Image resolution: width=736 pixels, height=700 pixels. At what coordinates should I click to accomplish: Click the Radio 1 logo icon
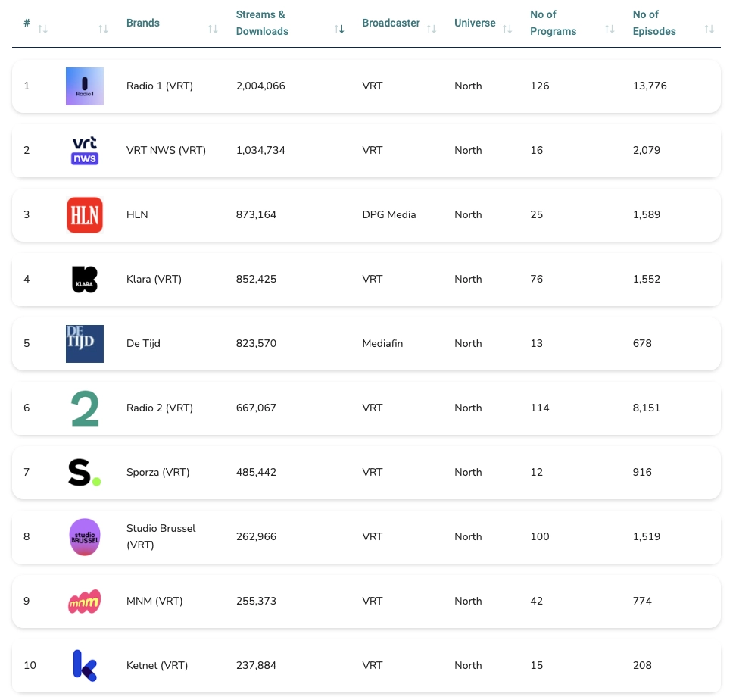(85, 86)
